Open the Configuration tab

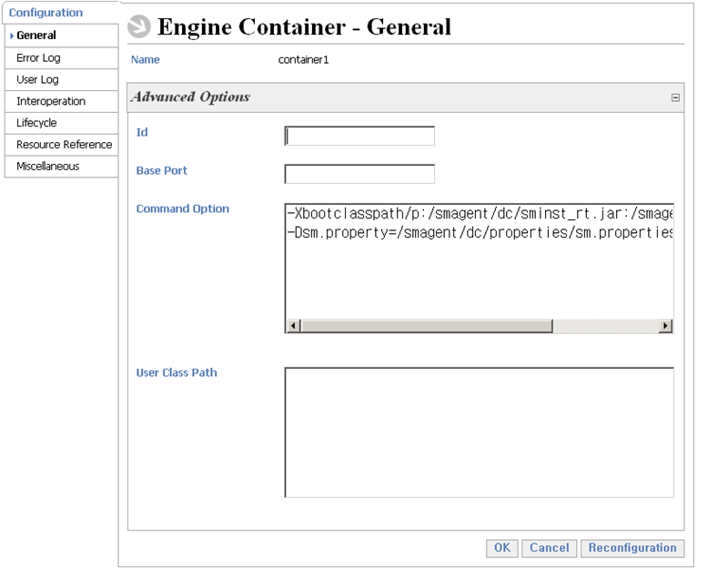pyautogui.click(x=46, y=13)
